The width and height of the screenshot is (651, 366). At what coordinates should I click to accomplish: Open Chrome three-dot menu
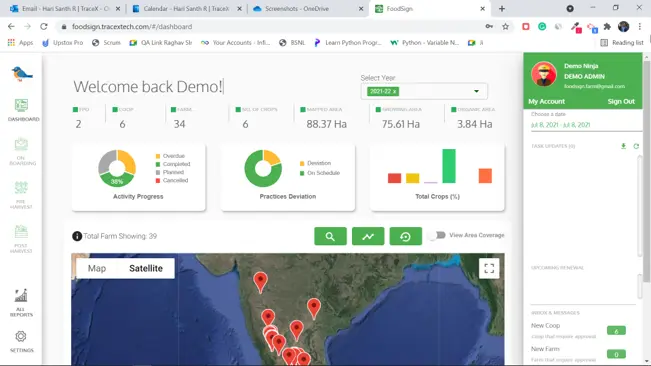click(x=639, y=27)
